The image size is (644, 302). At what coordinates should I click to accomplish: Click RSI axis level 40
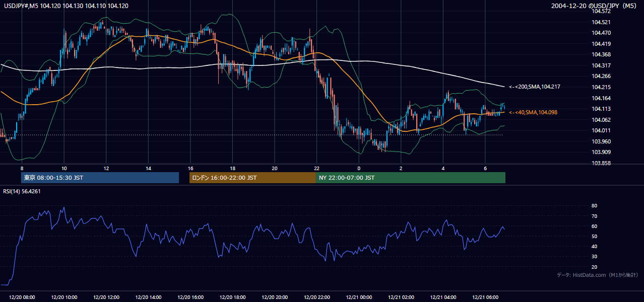tap(594, 246)
